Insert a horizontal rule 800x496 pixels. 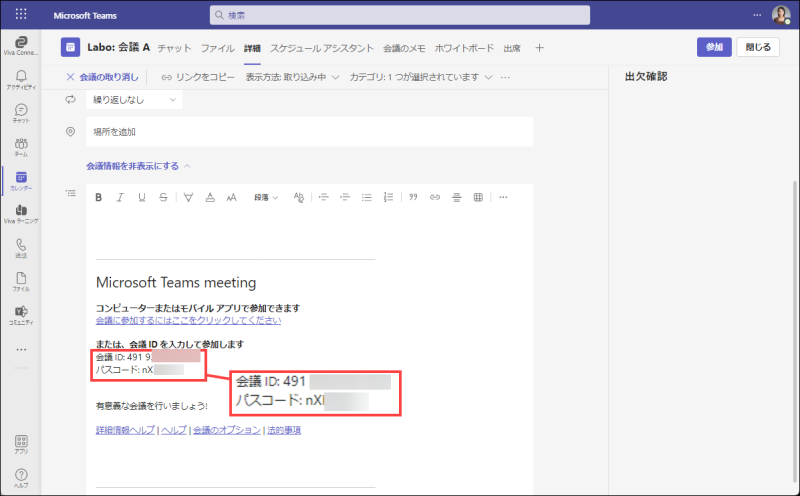coord(457,197)
